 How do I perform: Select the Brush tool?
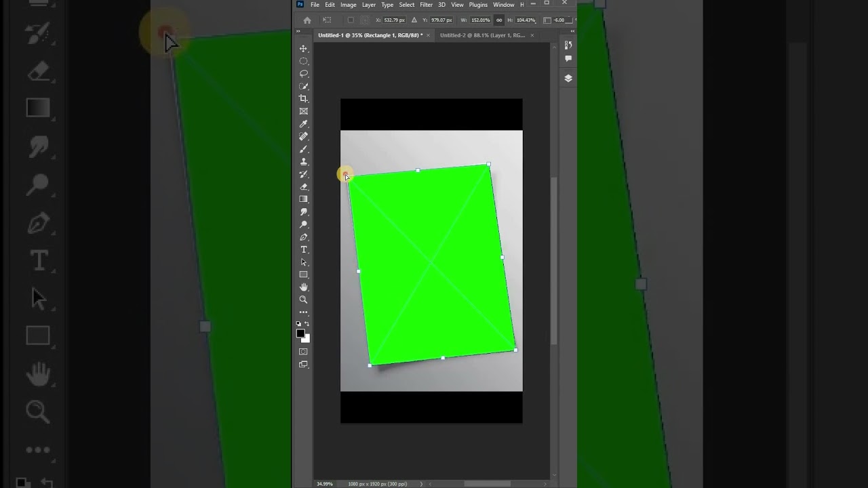point(303,149)
